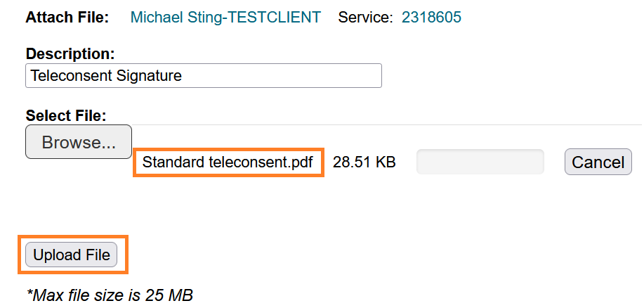Click the upload progress bar
The height and width of the screenshot is (308, 644).
pyautogui.click(x=480, y=162)
